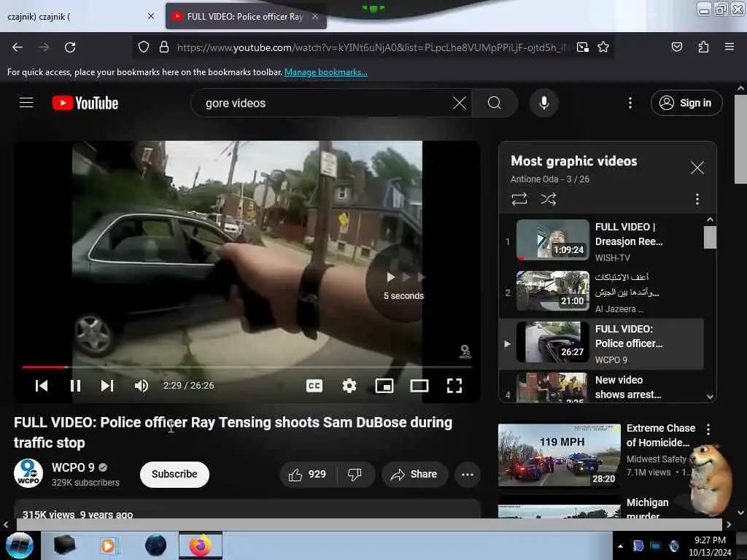The height and width of the screenshot is (560, 747).
Task: Switch to czajnik browser tab
Action: (x=79, y=17)
